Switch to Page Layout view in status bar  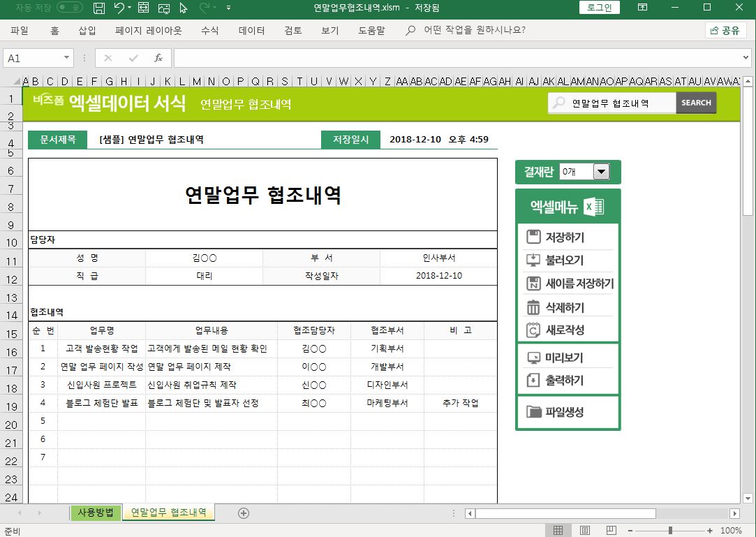point(585,531)
